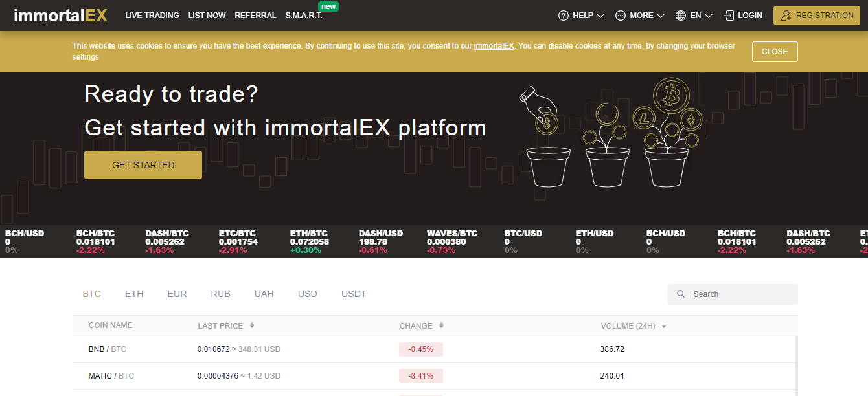
Task: Click the Coin Name column header
Action: (x=110, y=326)
